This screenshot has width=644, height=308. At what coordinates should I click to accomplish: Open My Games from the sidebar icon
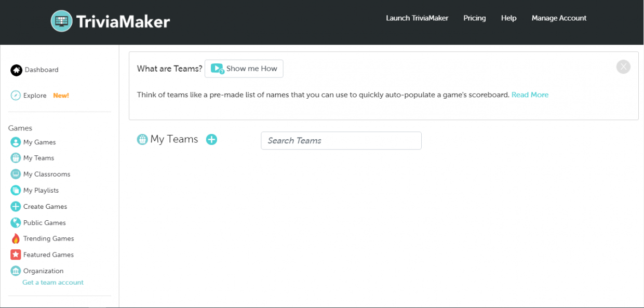pyautogui.click(x=16, y=142)
